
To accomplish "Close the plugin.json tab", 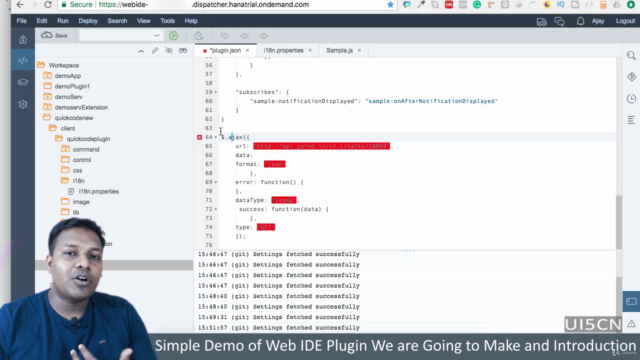I will pos(247,51).
